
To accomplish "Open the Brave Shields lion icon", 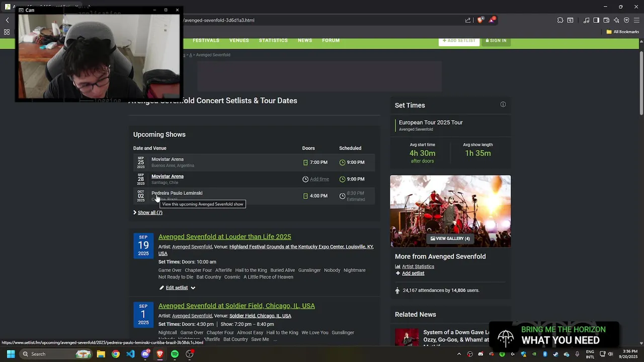I will click(x=480, y=20).
